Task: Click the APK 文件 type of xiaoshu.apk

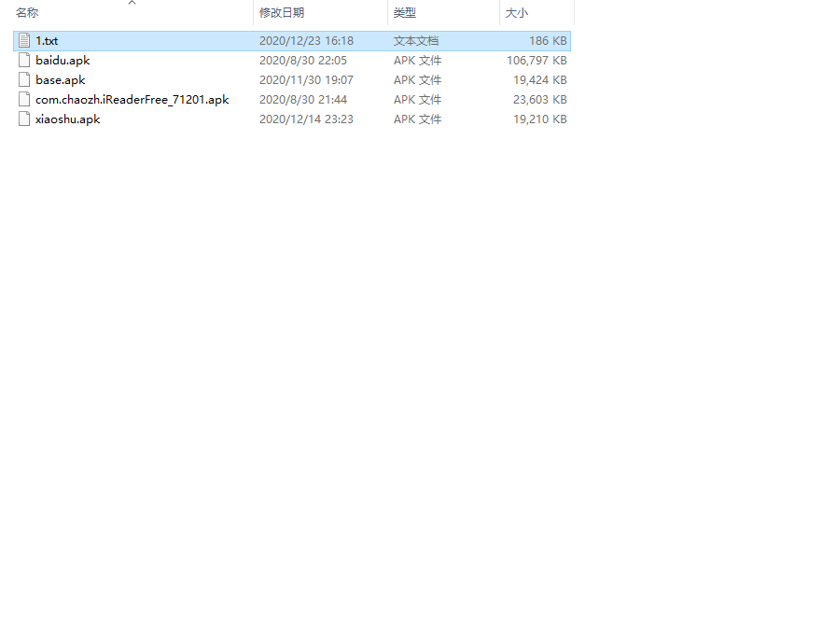Action: (418, 119)
